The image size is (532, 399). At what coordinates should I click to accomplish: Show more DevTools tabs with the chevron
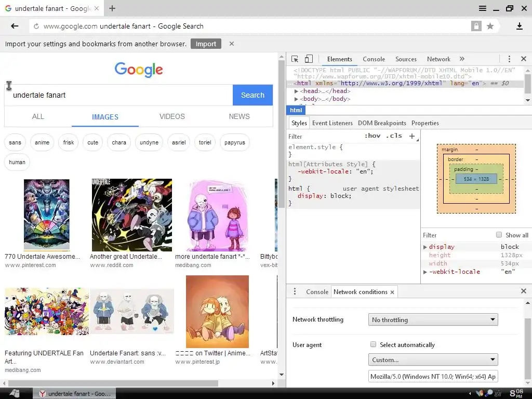pyautogui.click(x=462, y=59)
